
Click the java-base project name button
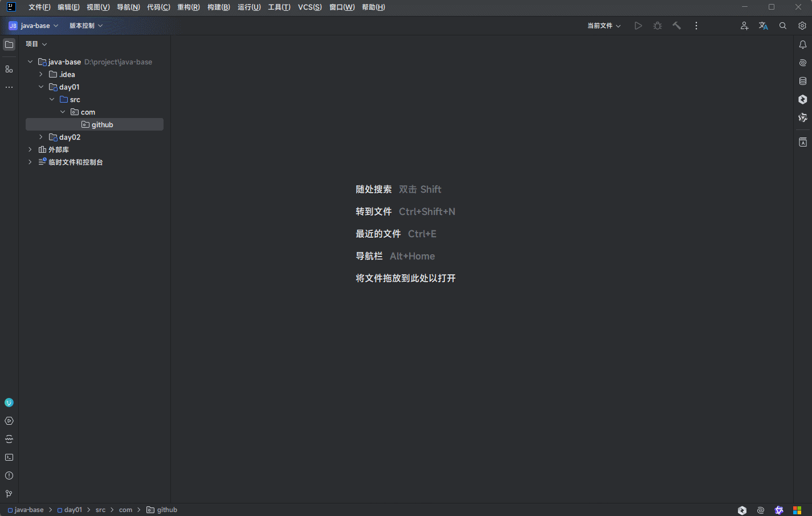[x=34, y=26]
